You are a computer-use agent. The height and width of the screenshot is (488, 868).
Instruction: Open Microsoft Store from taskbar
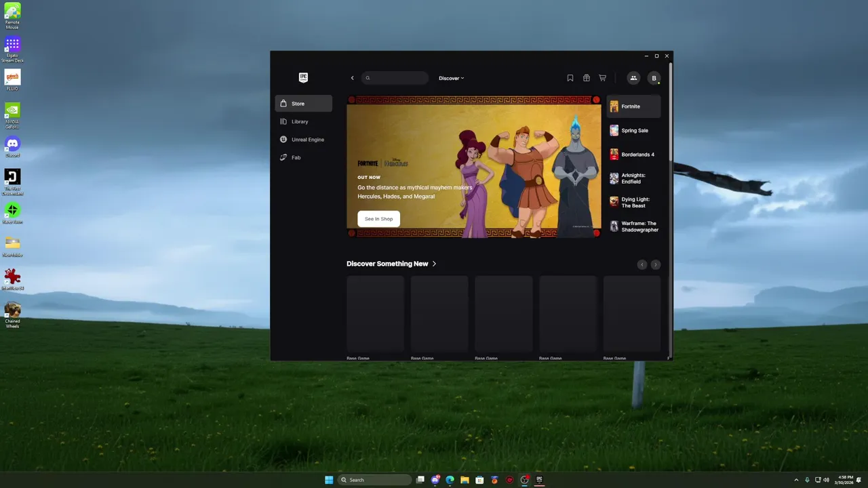click(x=479, y=480)
